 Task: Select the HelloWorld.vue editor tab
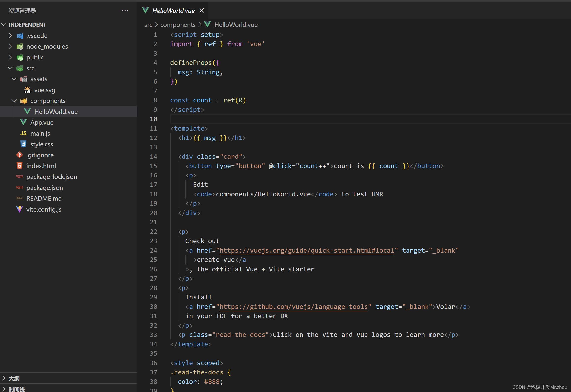coord(173,11)
